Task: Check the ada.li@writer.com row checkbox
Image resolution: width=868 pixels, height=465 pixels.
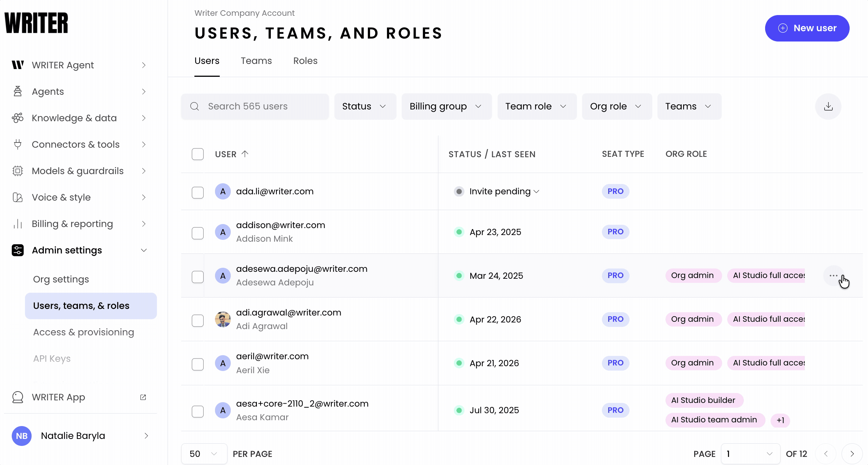Action: 198,192
